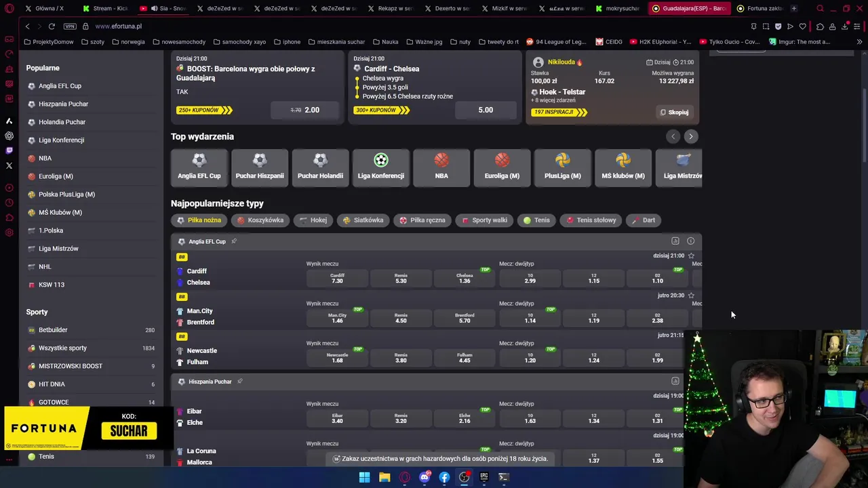The image size is (868, 488).
Task: Open statistics icon in Anglia EFL Cup header
Action: [x=675, y=241]
